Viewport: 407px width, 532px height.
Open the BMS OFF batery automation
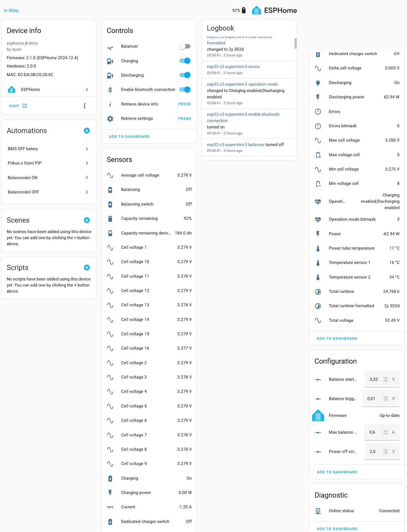[x=49, y=149]
